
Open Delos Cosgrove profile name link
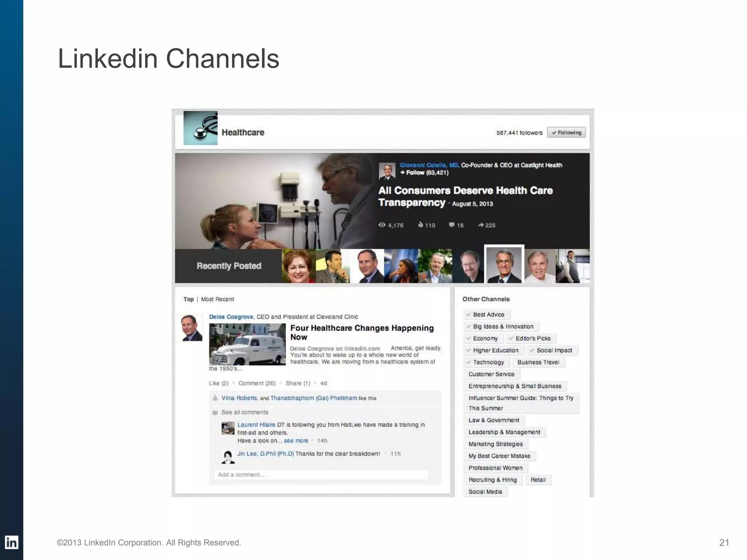(x=231, y=317)
